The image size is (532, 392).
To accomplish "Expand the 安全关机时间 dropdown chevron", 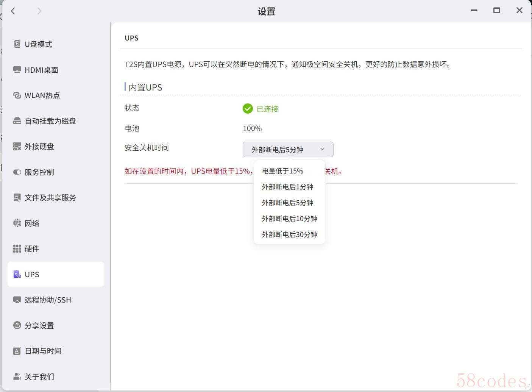I will click(322, 149).
